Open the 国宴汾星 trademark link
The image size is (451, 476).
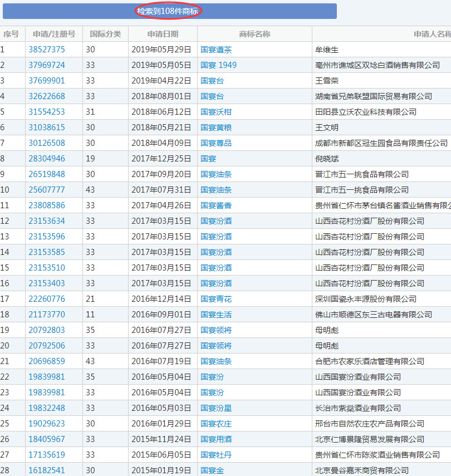pyautogui.click(x=216, y=408)
